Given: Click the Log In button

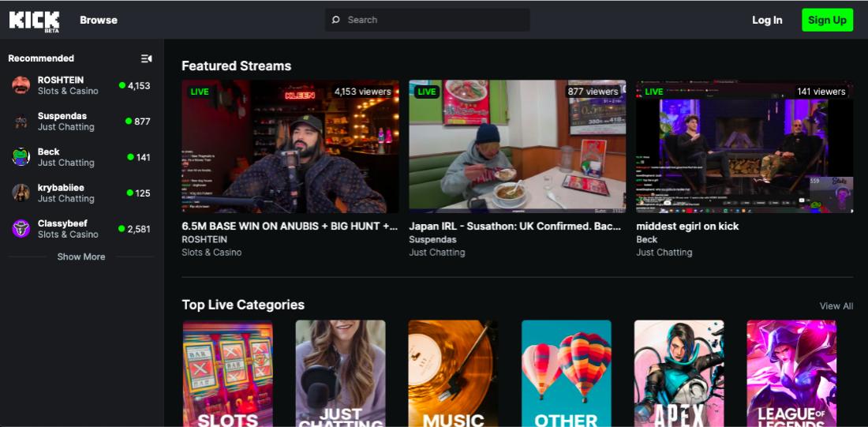Looking at the screenshot, I should tap(767, 21).
